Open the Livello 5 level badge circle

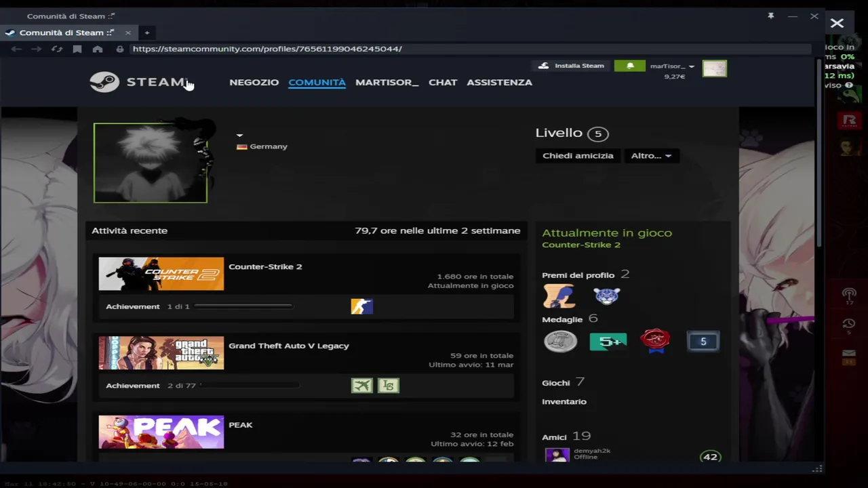(597, 134)
